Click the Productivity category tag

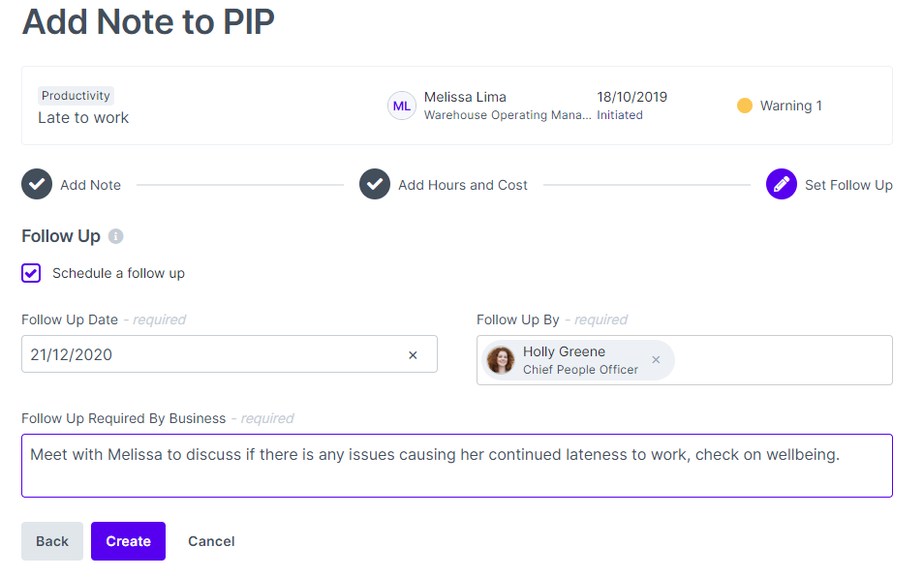(x=76, y=96)
